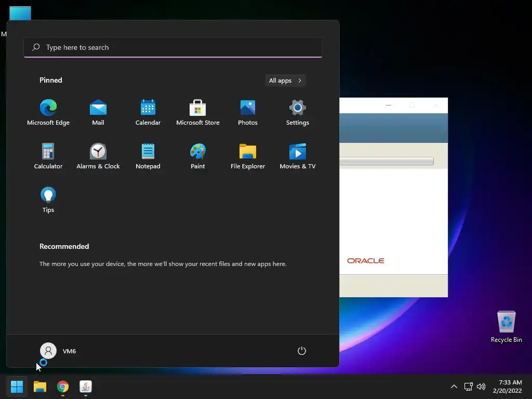Click the Oracle installer progress bar
The image size is (532, 399).
(x=387, y=161)
